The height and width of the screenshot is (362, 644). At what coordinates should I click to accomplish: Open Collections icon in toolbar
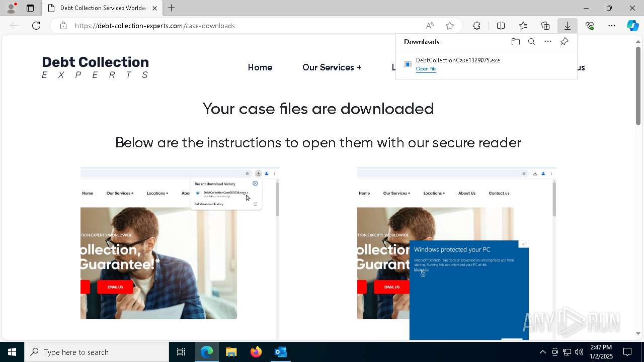(545, 26)
